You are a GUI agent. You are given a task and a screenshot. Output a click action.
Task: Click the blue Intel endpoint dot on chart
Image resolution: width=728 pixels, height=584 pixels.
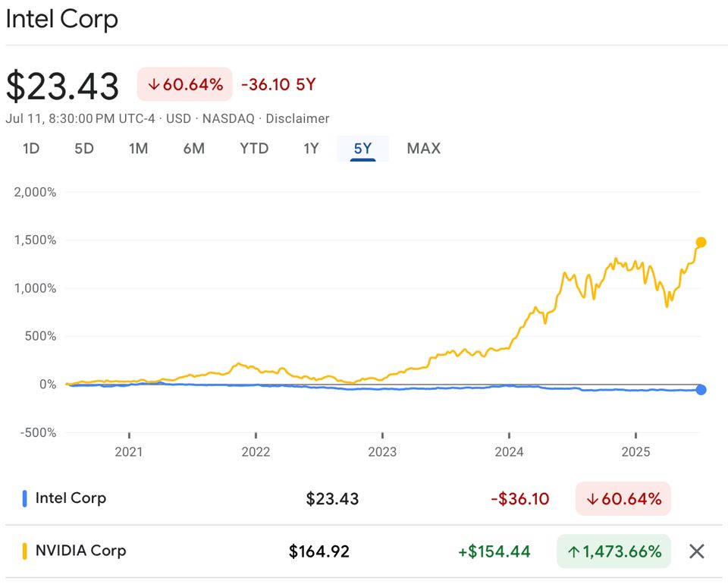[701, 390]
